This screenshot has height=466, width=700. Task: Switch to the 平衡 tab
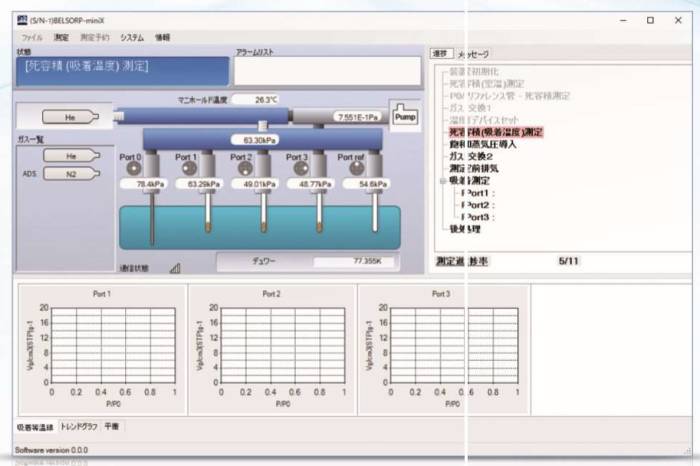[x=112, y=427]
